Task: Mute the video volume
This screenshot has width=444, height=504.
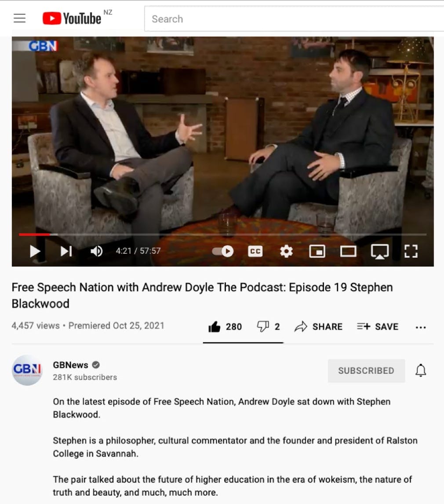Action: (x=96, y=251)
